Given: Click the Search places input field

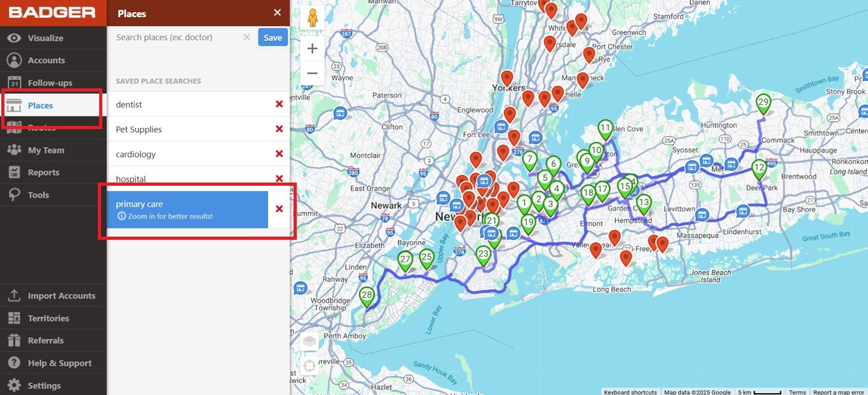Looking at the screenshot, I should tap(177, 38).
